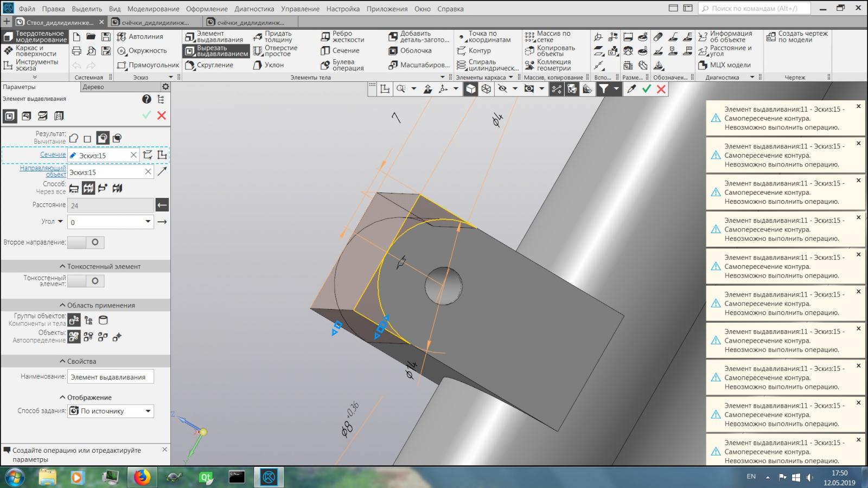Open the МЦХ модели tool
Image resolution: width=868 pixels, height=488 pixels.
click(x=725, y=65)
